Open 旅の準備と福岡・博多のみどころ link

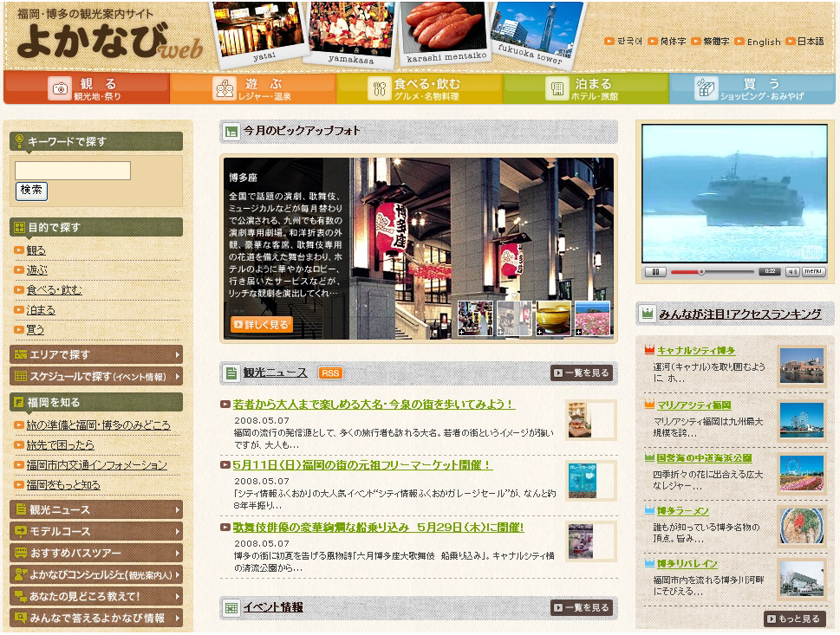(99, 424)
